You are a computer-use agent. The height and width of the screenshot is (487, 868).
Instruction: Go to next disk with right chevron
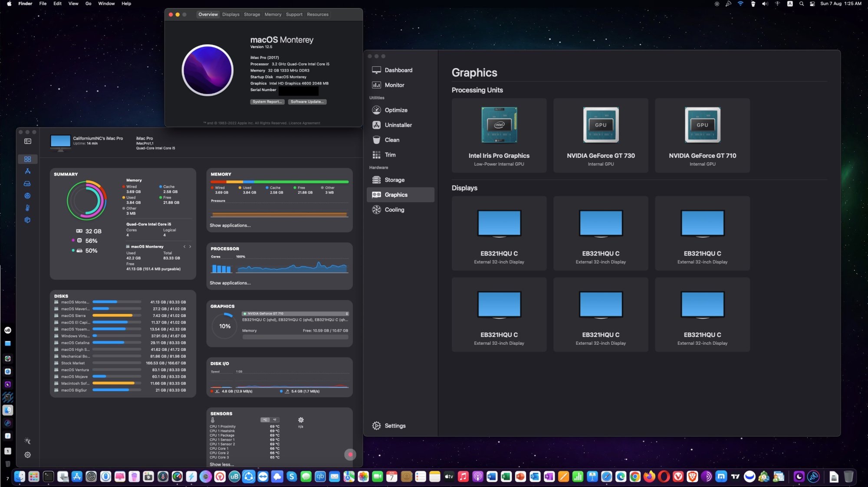tap(190, 247)
